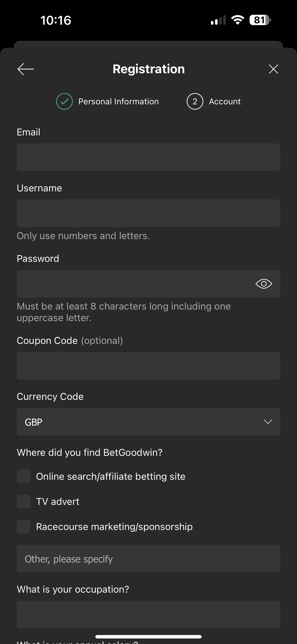Close the registration dialog
The height and width of the screenshot is (644, 297).
coord(273,69)
